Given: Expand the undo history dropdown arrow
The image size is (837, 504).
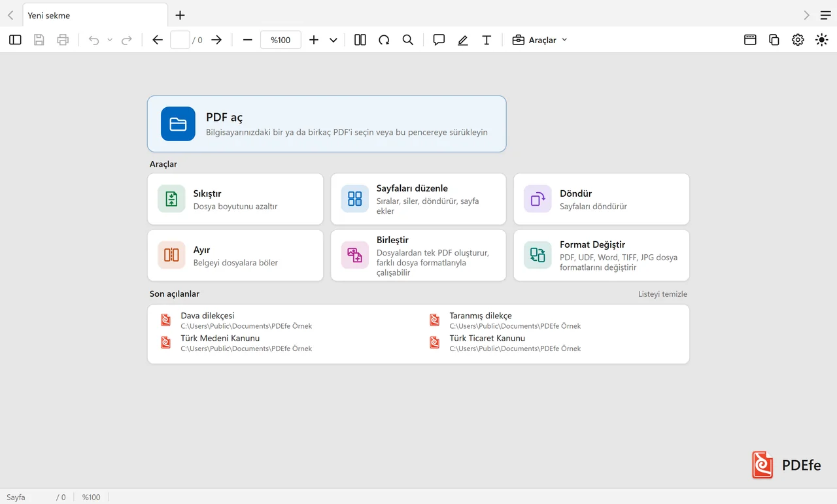Looking at the screenshot, I should [110, 40].
